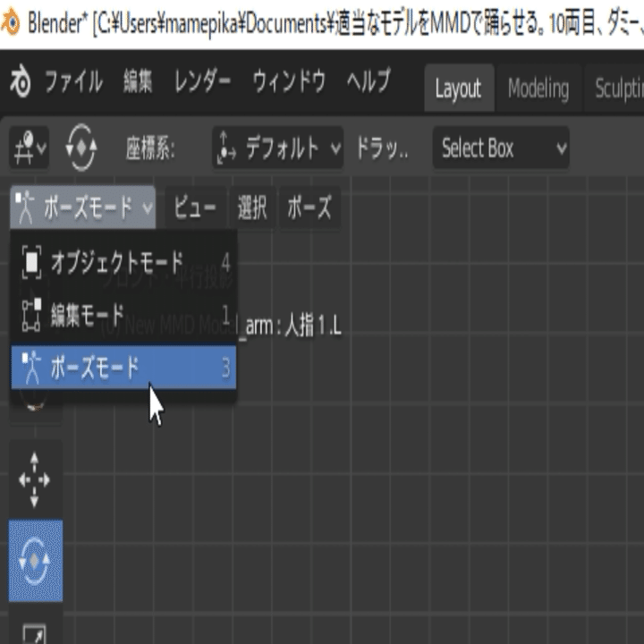Open the ポーズモード mode selector dropdown
644x644 pixels.
pyautogui.click(x=83, y=207)
